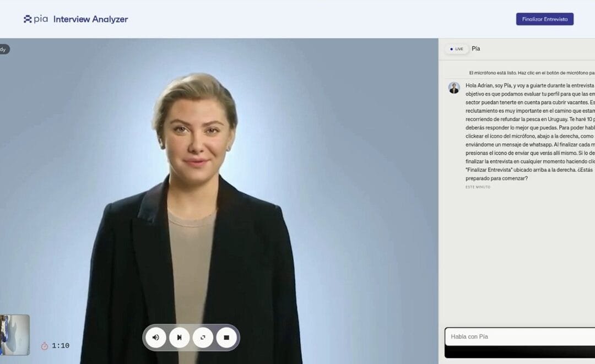Click the ESTE MINUTO timestamp
Image resolution: width=595 pixels, height=364 pixels.
478,187
